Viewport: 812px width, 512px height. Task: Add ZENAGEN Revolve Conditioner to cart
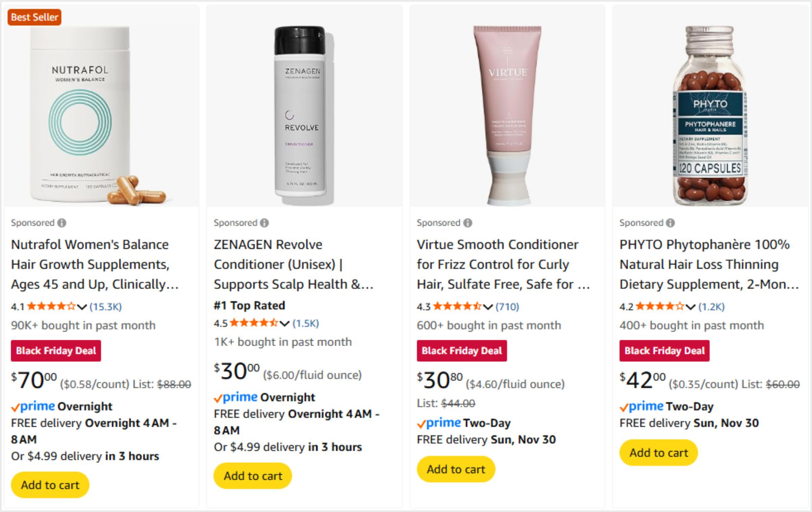pos(253,476)
